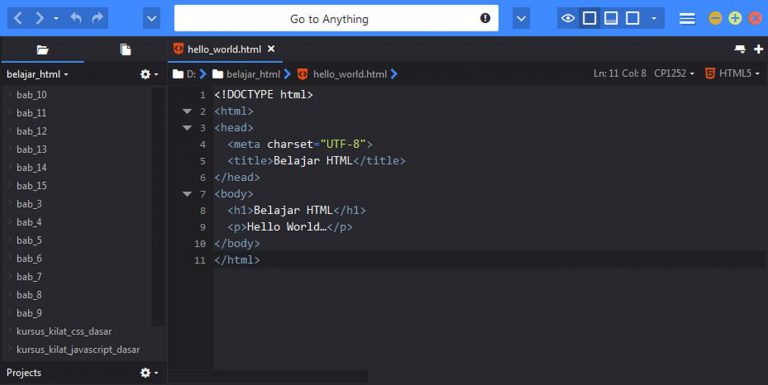Open the bab_13 folder
This screenshot has height=385, width=768.
coord(31,149)
